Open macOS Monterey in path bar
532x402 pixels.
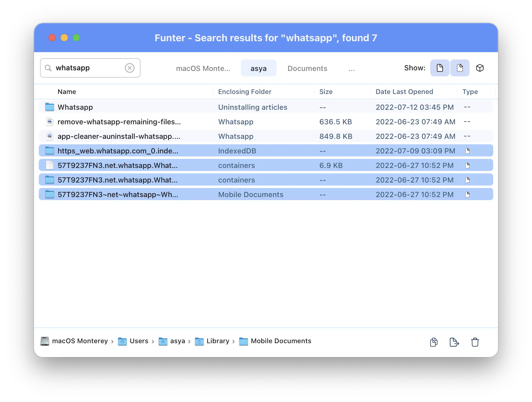point(80,341)
